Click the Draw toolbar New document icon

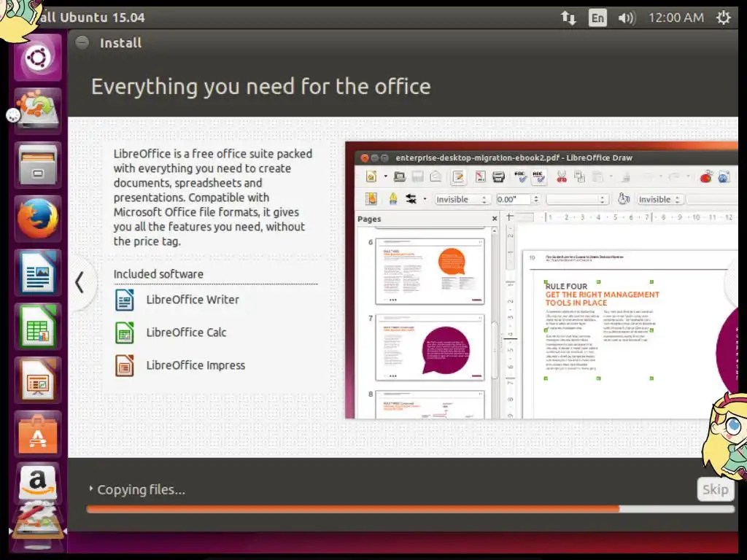[371, 176]
